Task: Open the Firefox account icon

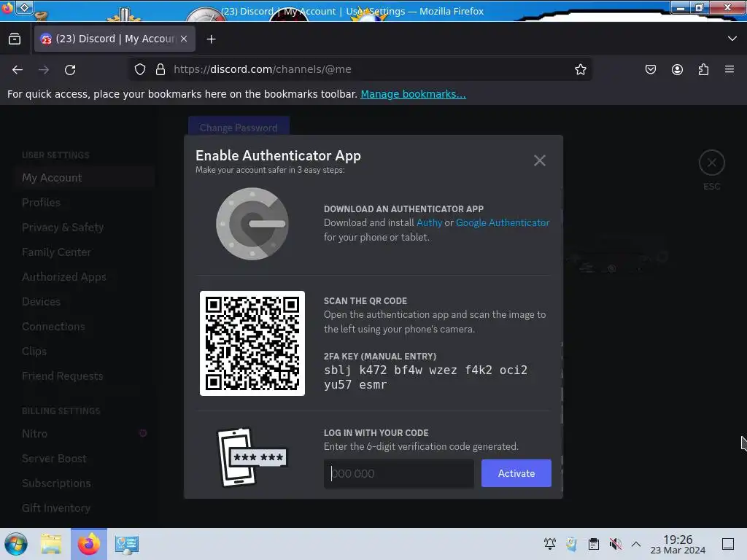Action: [677, 69]
